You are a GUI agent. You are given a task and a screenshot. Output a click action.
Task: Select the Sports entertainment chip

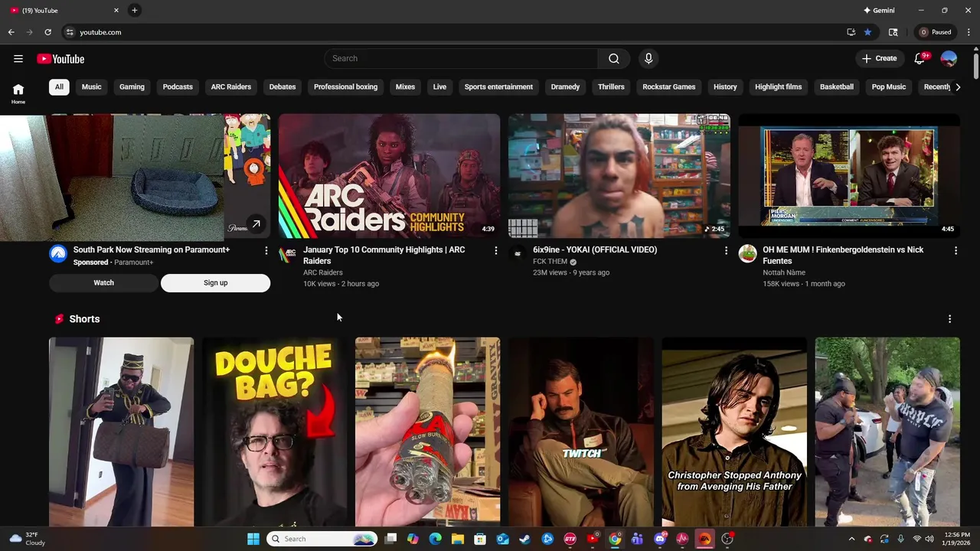tap(498, 86)
